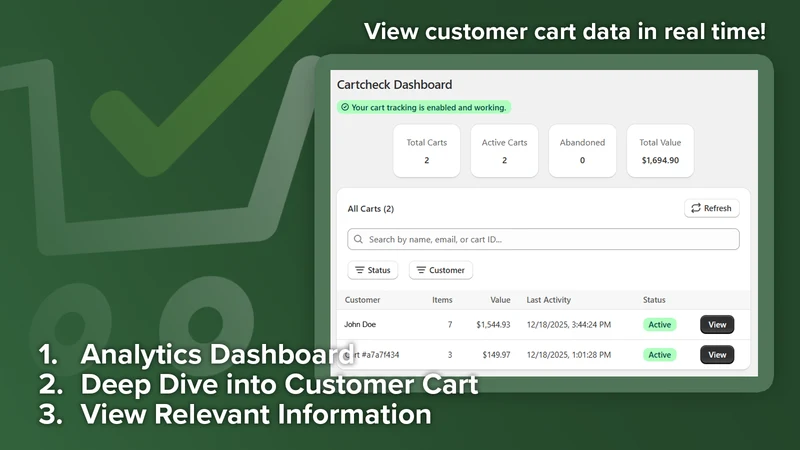This screenshot has width=800, height=450.
Task: Click the refresh arrows icon
Action: 695,208
